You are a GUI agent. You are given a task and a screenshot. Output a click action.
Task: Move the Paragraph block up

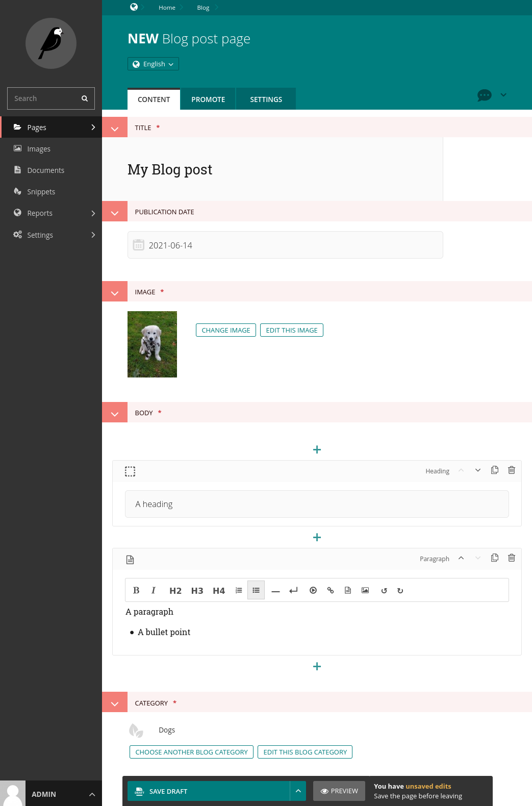[x=461, y=558]
